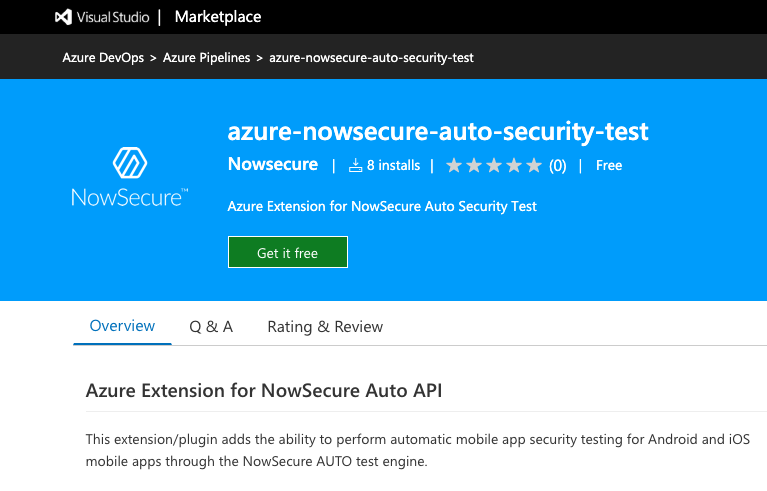The width and height of the screenshot is (767, 491).
Task: Open the Rating & Review tab
Action: pos(325,327)
